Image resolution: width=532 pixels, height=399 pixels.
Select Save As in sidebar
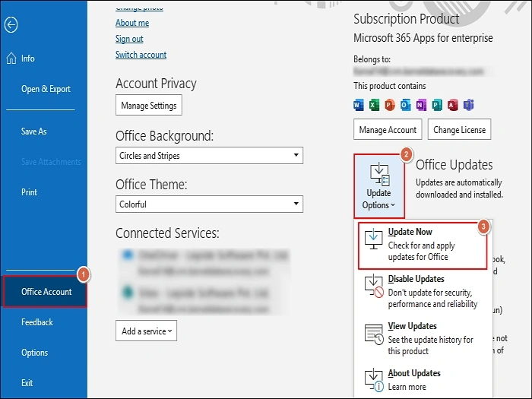pos(34,131)
